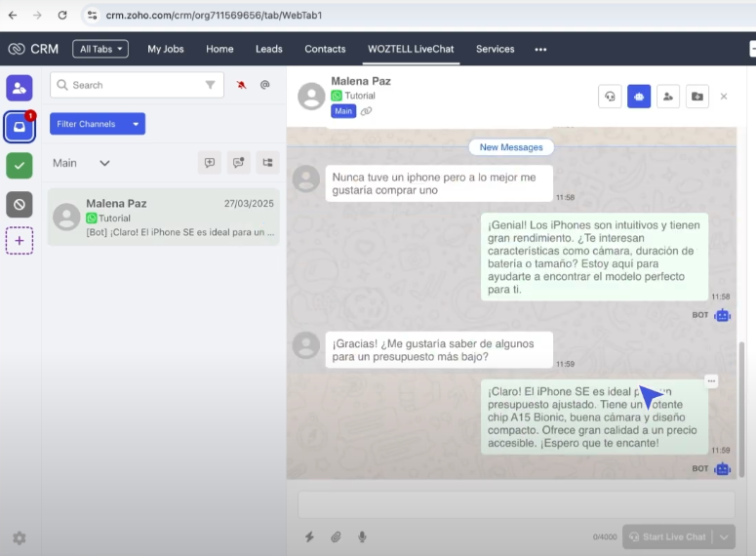Click the BOT robot icon under 11:58 reply

coord(722,315)
